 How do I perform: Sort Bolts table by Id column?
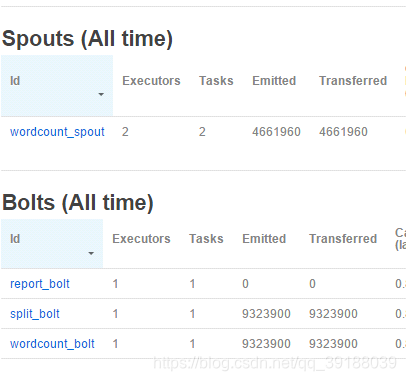[x=52, y=244]
